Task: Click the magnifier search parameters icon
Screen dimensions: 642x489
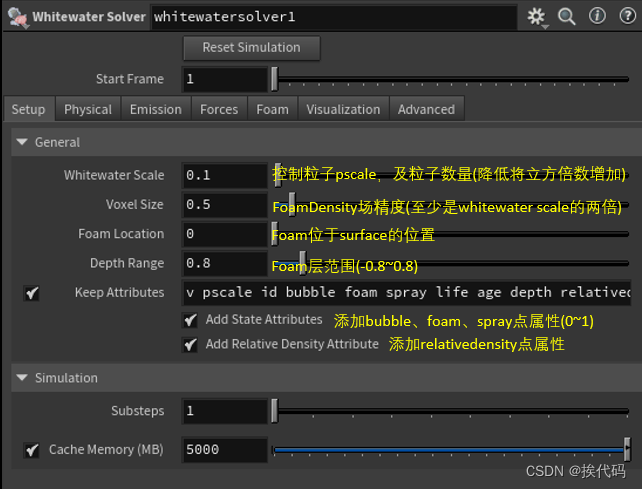Action: tap(567, 17)
